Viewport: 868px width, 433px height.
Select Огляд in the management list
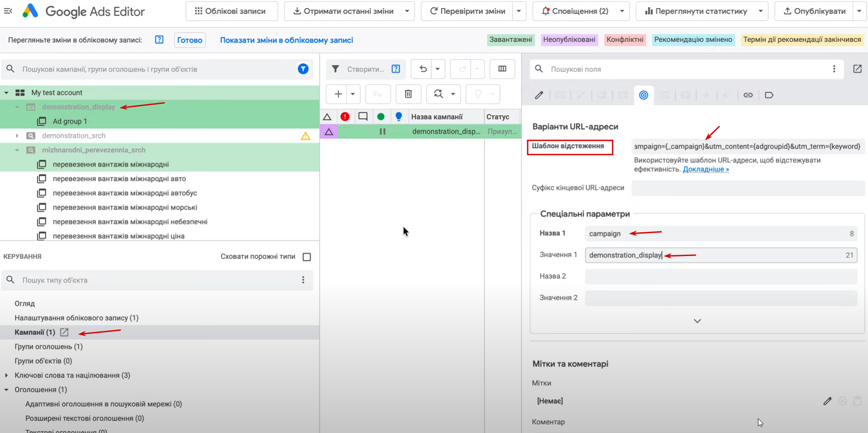[25, 304]
